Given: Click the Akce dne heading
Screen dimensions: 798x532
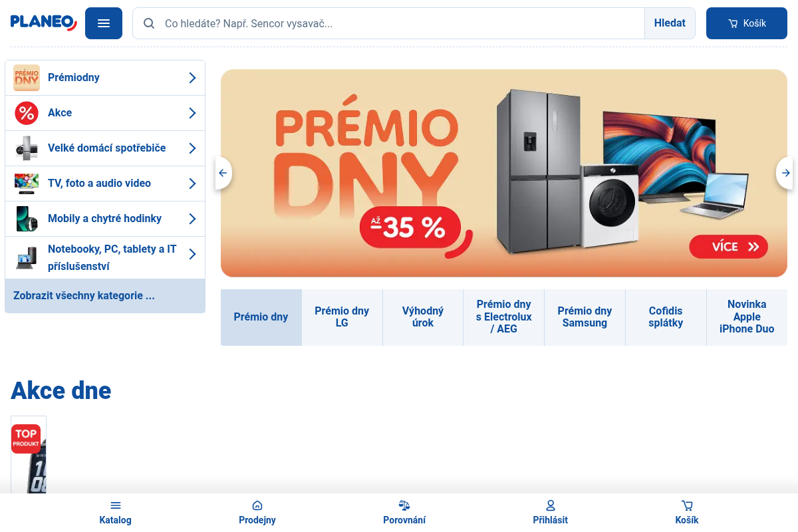Looking at the screenshot, I should click(61, 390).
